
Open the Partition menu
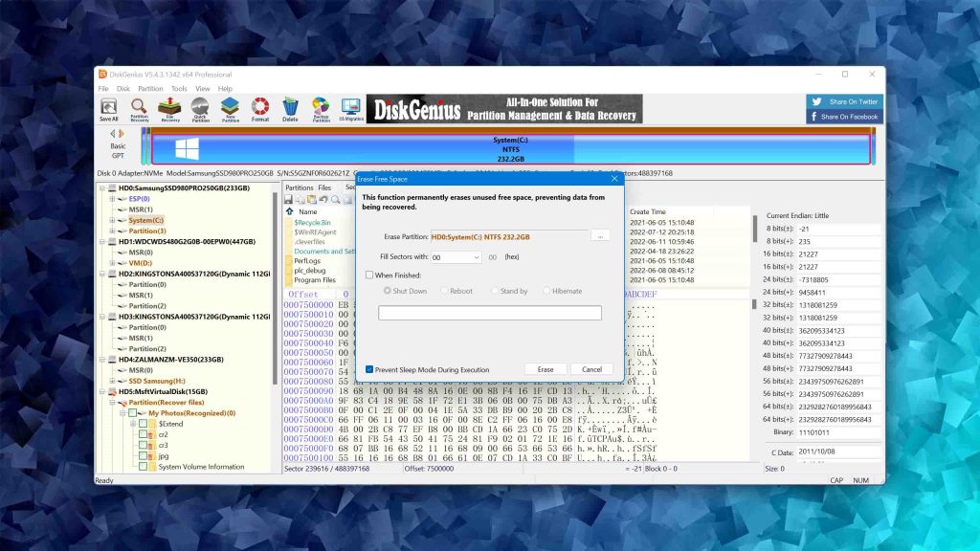[x=148, y=89]
